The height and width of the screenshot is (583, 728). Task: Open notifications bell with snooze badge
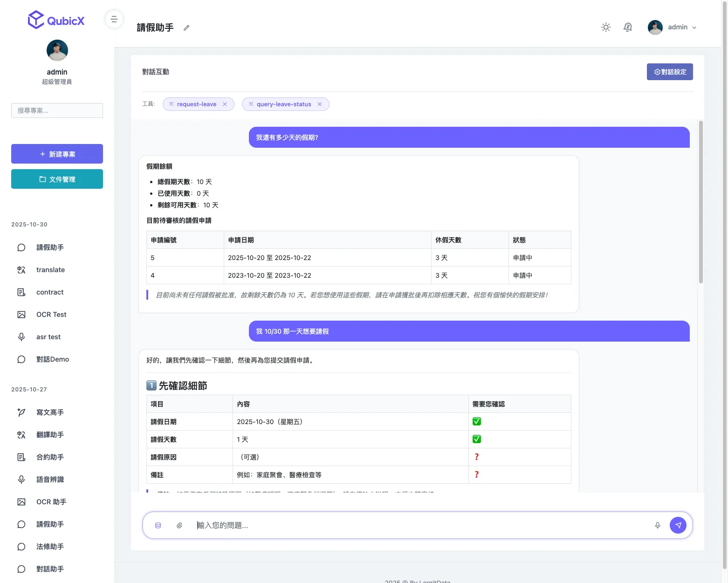627,27
